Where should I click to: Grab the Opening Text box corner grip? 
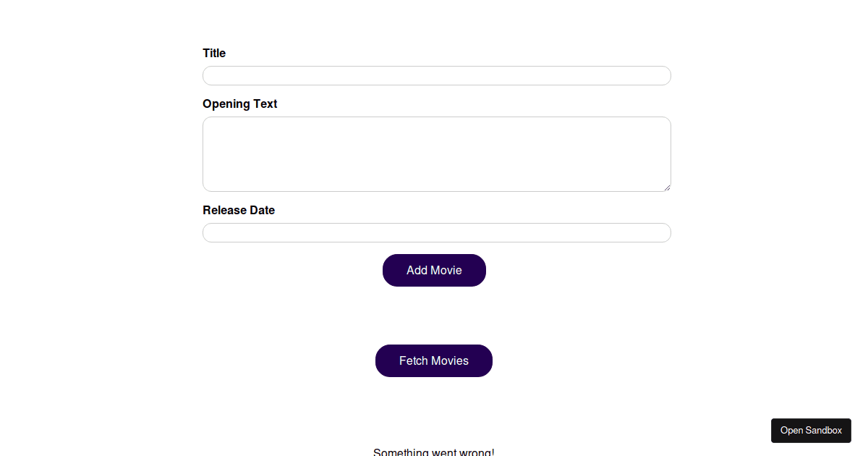point(667,187)
